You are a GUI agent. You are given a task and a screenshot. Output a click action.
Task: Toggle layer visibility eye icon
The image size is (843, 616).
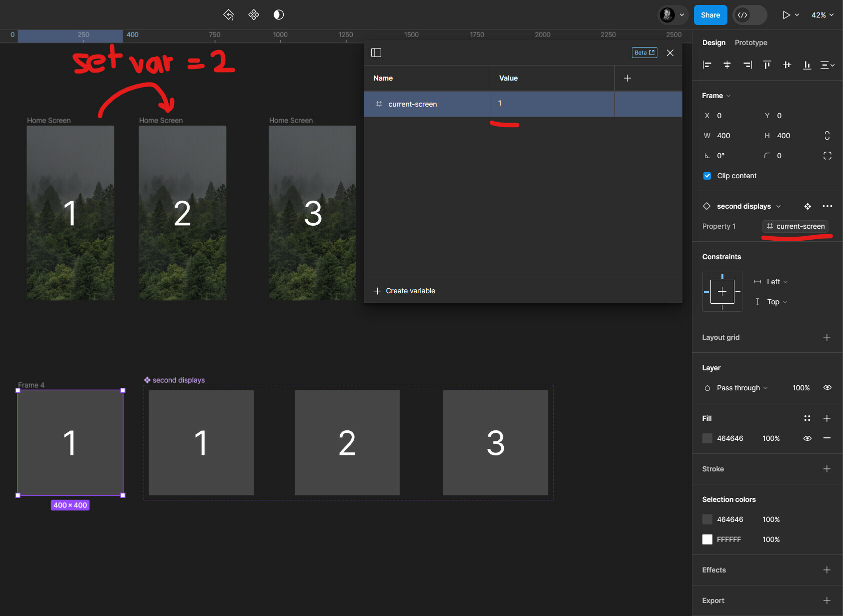(x=827, y=388)
